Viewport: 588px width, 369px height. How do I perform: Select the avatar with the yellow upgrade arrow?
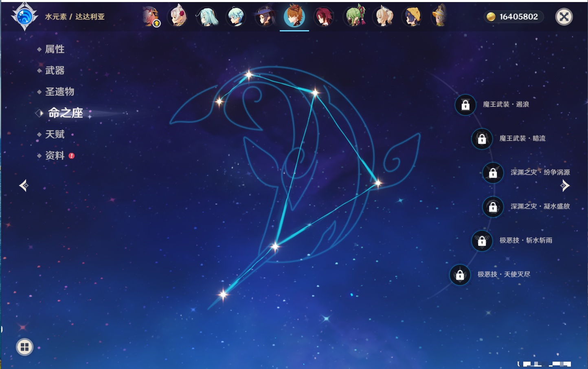151,17
